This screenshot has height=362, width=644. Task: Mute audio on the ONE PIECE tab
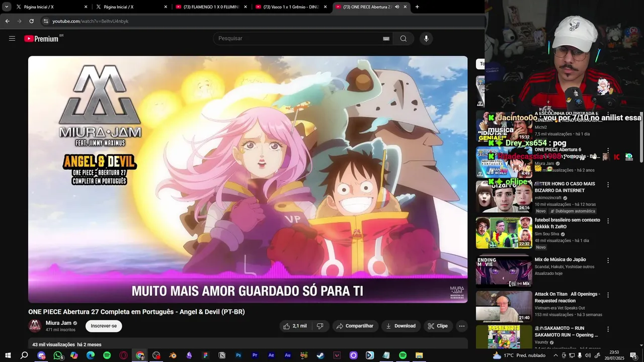pos(397,7)
